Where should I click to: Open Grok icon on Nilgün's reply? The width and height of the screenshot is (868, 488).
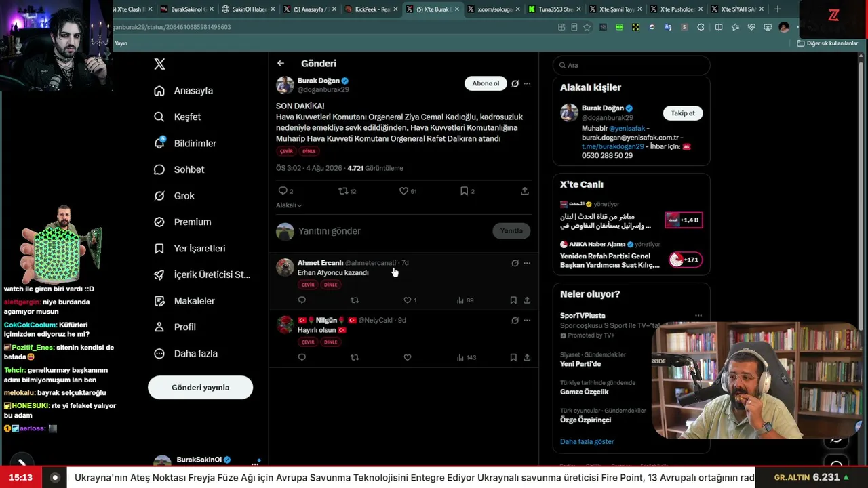[515, 321]
